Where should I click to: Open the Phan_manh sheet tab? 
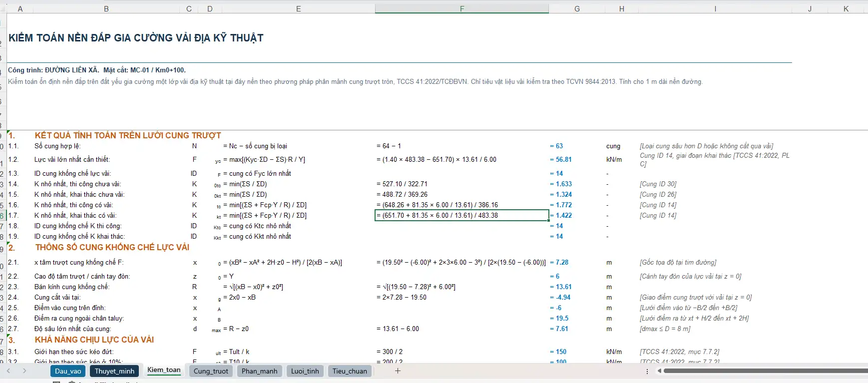click(259, 371)
